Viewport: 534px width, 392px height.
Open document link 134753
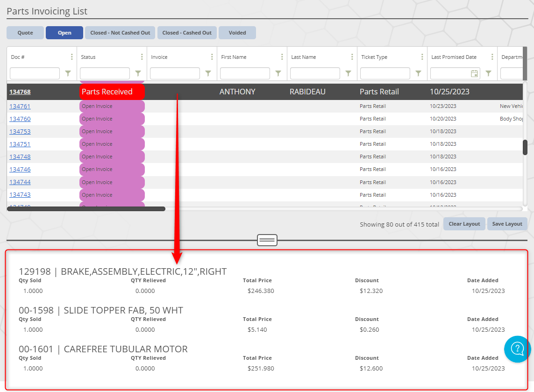tap(20, 131)
